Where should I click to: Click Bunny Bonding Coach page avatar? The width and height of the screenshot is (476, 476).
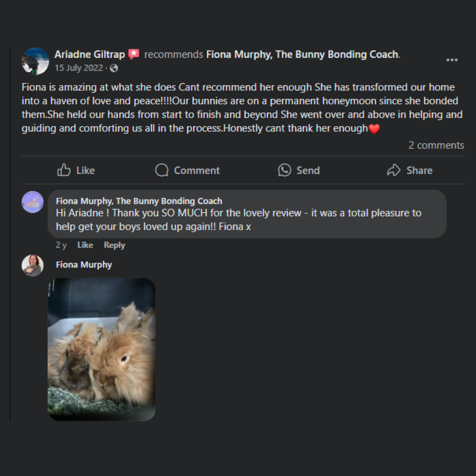point(33,202)
